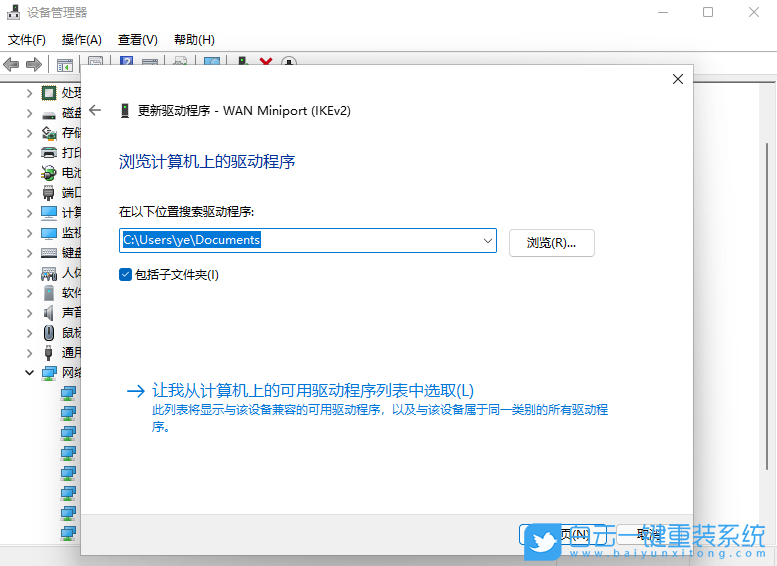
Task: Click the network adapter category icon (网络)
Action: coord(49,373)
